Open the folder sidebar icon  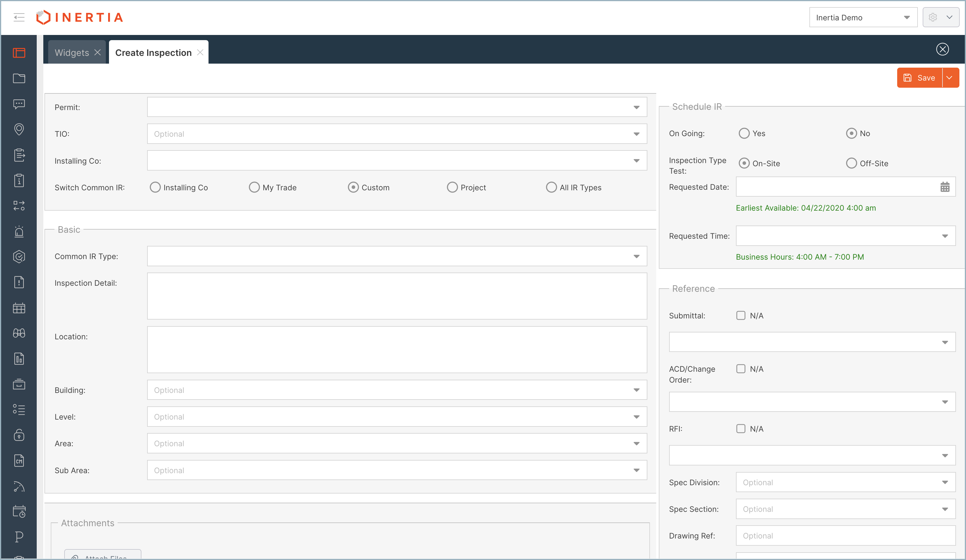point(19,78)
